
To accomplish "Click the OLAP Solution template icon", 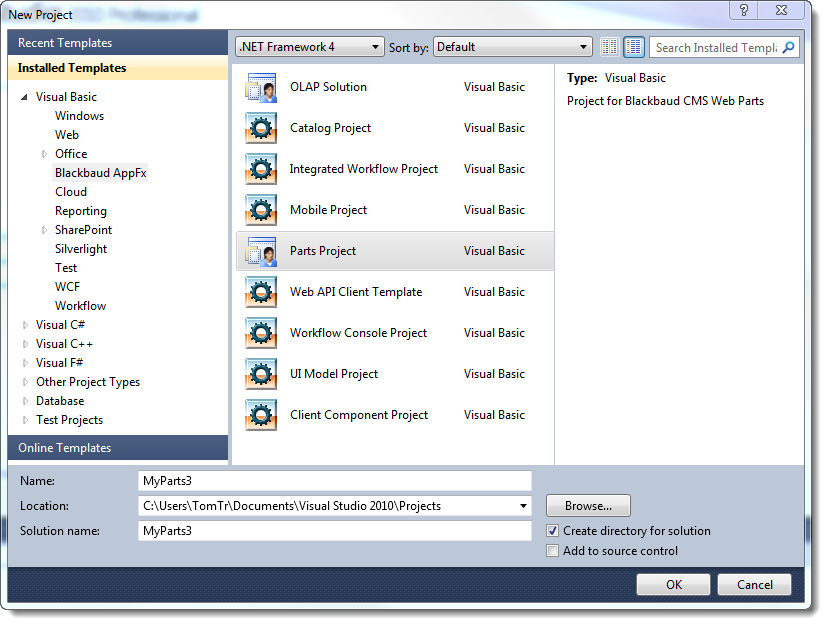I will coord(261,88).
